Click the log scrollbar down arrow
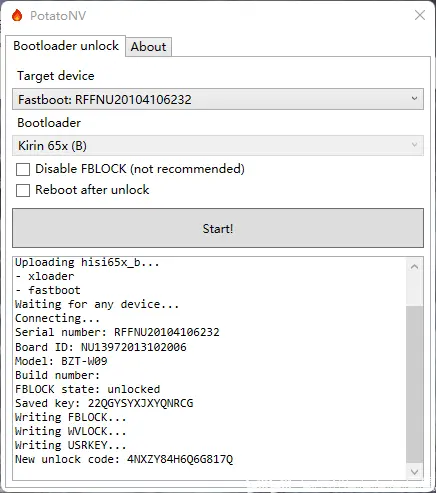This screenshot has height=493, width=436. pos(414,472)
